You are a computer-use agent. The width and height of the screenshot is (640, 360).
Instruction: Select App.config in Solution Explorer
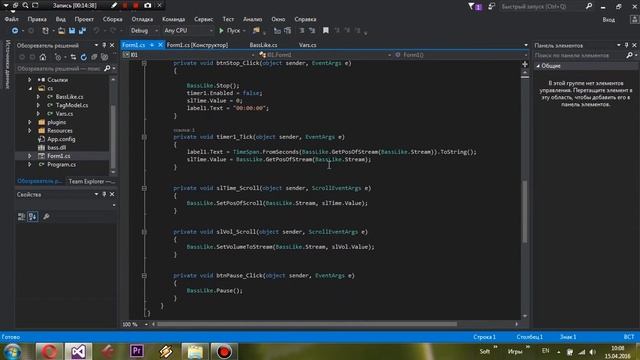pyautogui.click(x=61, y=139)
